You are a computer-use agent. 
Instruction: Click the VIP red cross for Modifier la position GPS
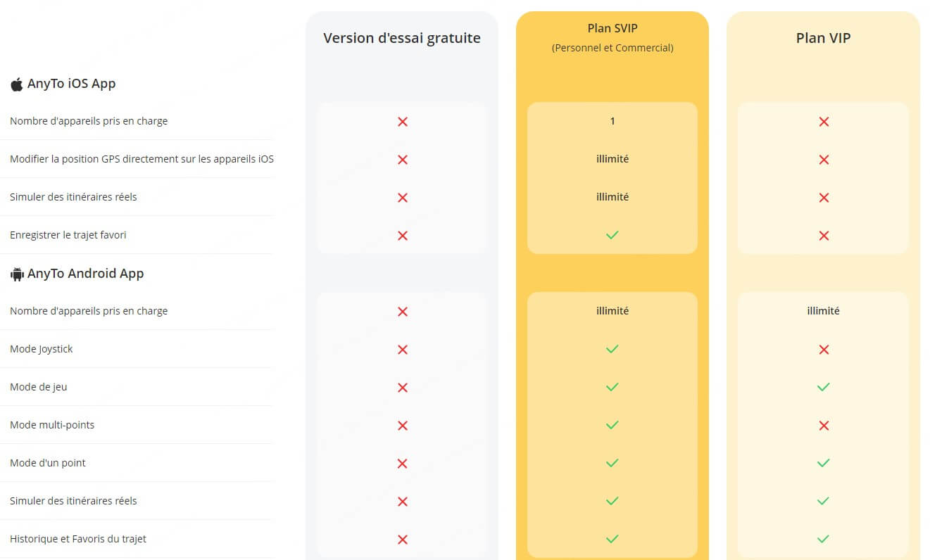point(824,160)
